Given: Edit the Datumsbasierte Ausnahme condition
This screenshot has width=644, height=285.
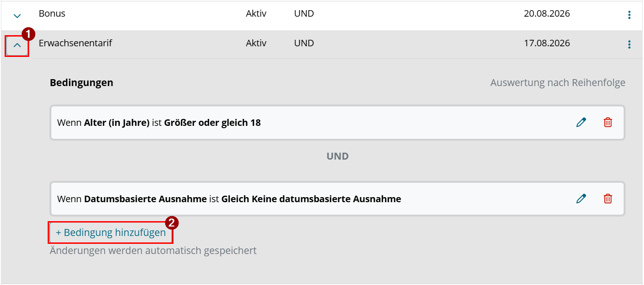Looking at the screenshot, I should (x=581, y=199).
